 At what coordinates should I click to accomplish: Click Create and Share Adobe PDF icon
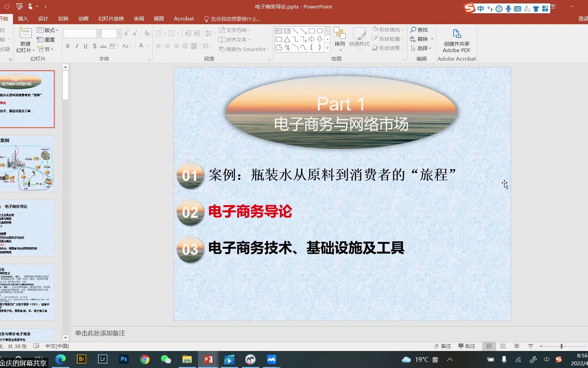tap(457, 33)
